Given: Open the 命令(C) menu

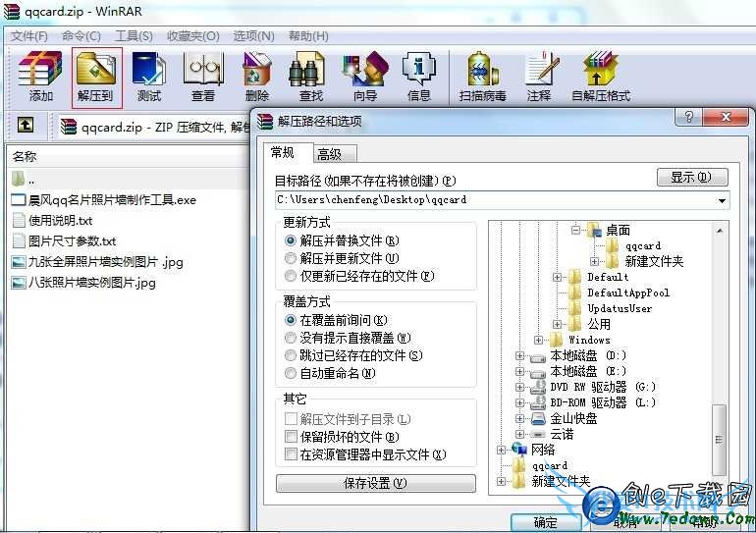Looking at the screenshot, I should click(x=81, y=36).
